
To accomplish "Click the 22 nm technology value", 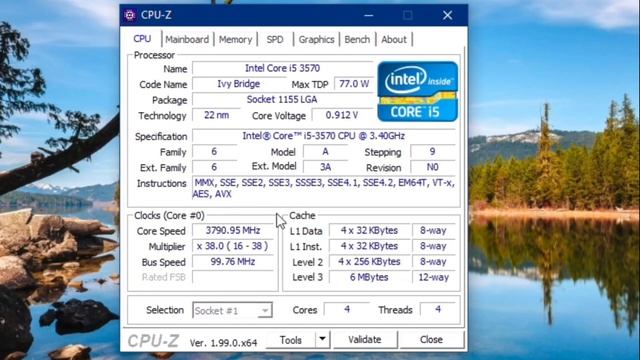I will click(x=216, y=115).
